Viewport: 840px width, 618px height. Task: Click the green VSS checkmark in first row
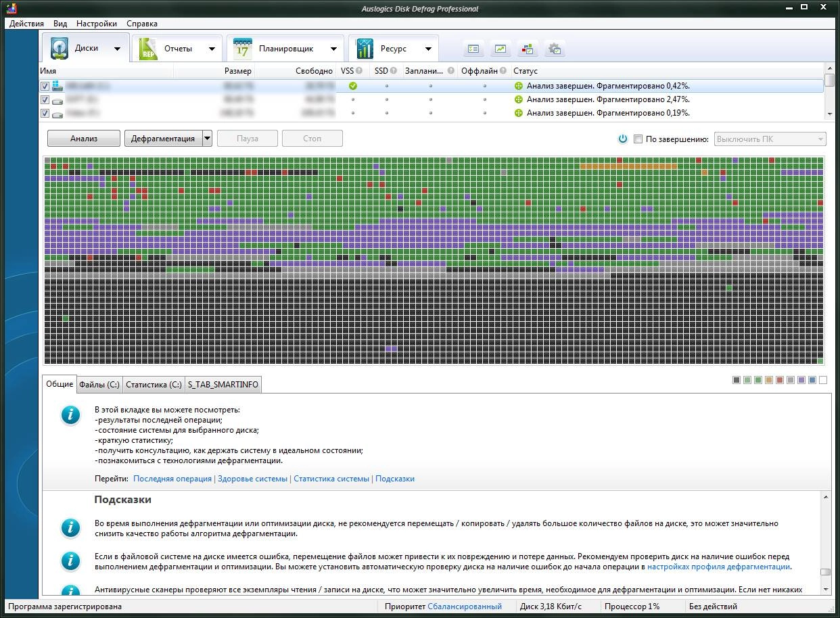click(352, 86)
